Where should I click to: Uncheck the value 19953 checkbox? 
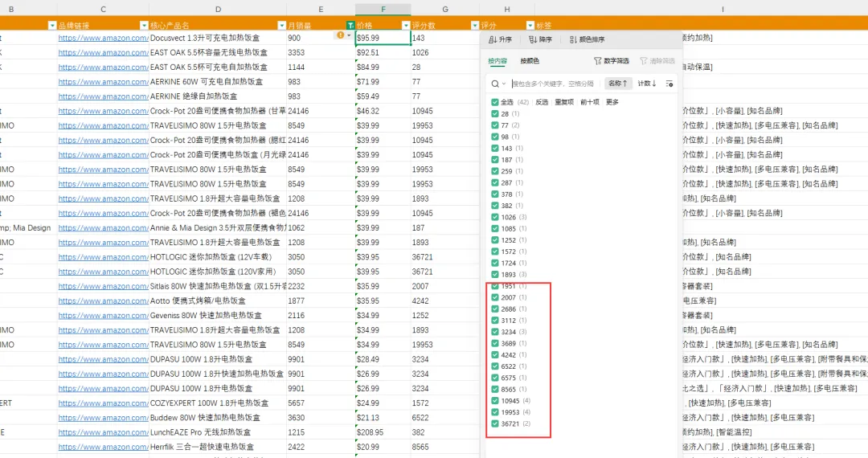pos(495,412)
